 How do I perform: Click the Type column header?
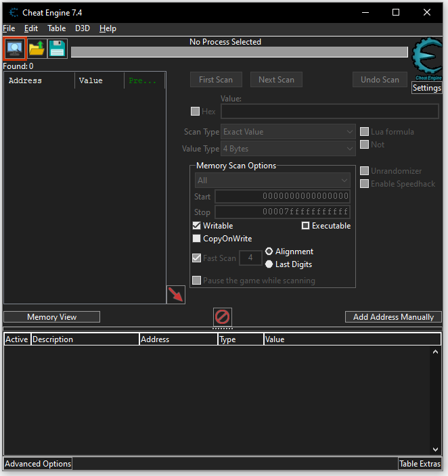(x=240, y=339)
